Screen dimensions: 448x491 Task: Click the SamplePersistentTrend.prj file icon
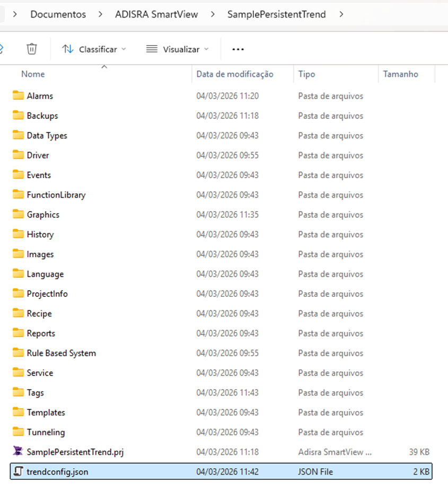(x=19, y=452)
